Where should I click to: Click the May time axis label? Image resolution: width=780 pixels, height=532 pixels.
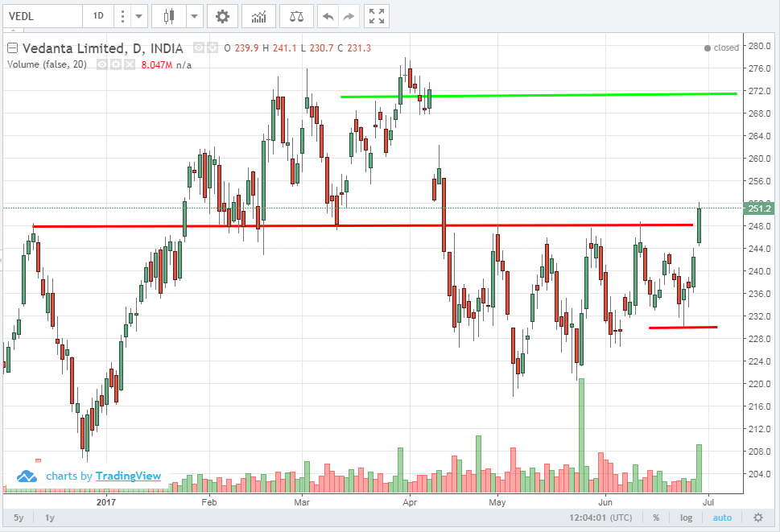(497, 501)
